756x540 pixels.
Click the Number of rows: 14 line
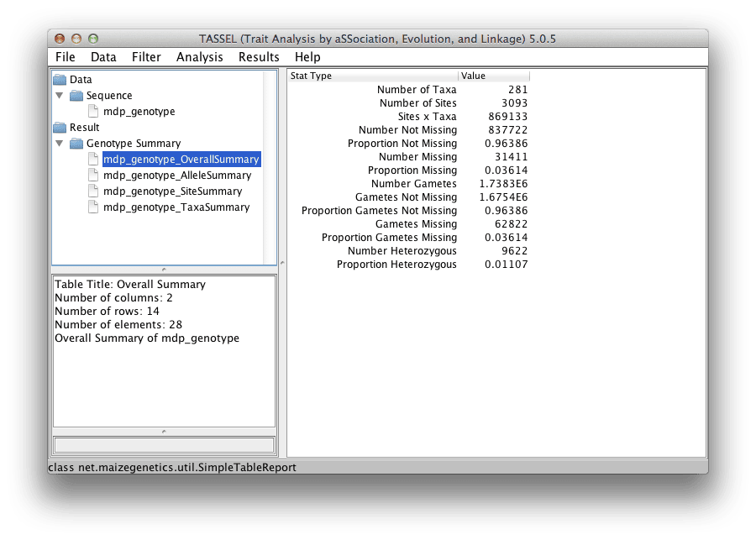click(x=107, y=312)
